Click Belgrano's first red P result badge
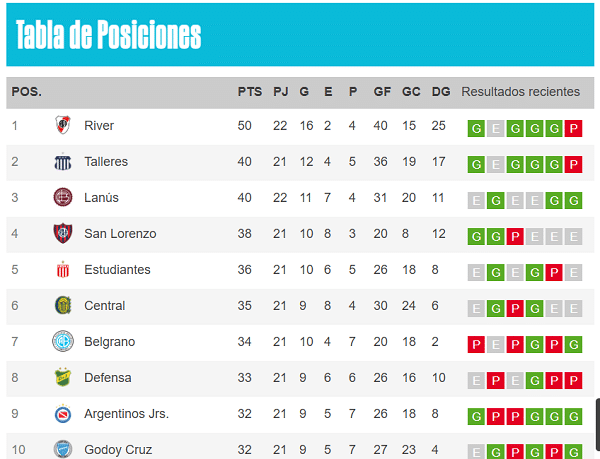This screenshot has height=459, width=600. 476,345
